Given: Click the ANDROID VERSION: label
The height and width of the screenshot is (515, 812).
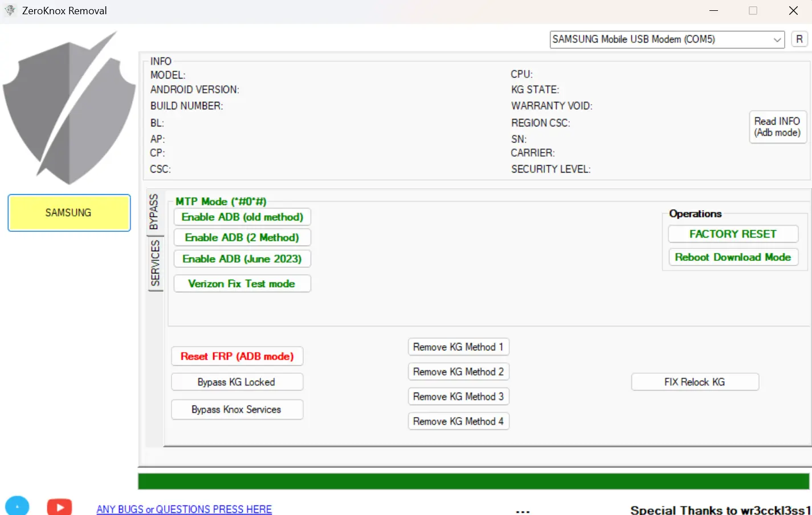Looking at the screenshot, I should (x=195, y=89).
